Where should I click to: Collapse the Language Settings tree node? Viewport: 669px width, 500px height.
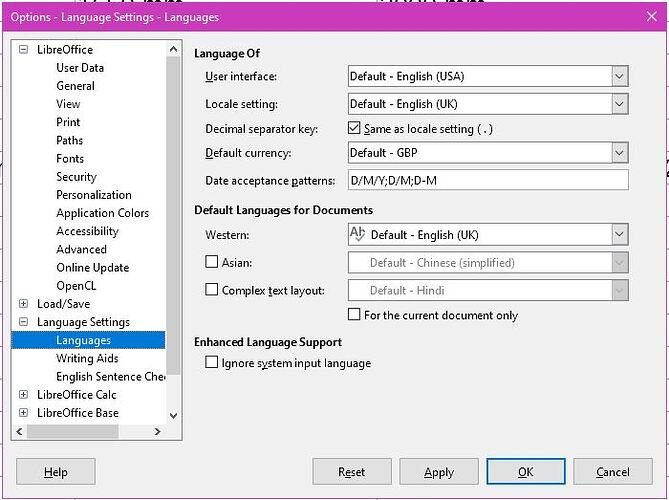pos(23,322)
